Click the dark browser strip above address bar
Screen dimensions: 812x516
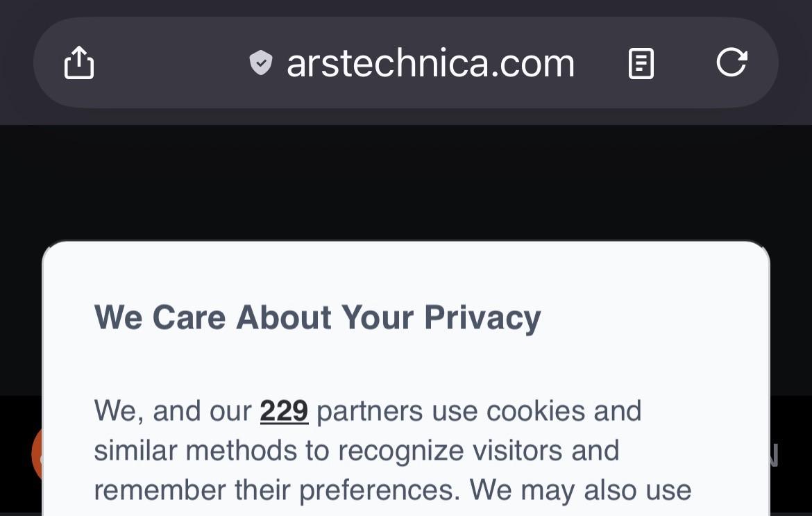coord(406,7)
